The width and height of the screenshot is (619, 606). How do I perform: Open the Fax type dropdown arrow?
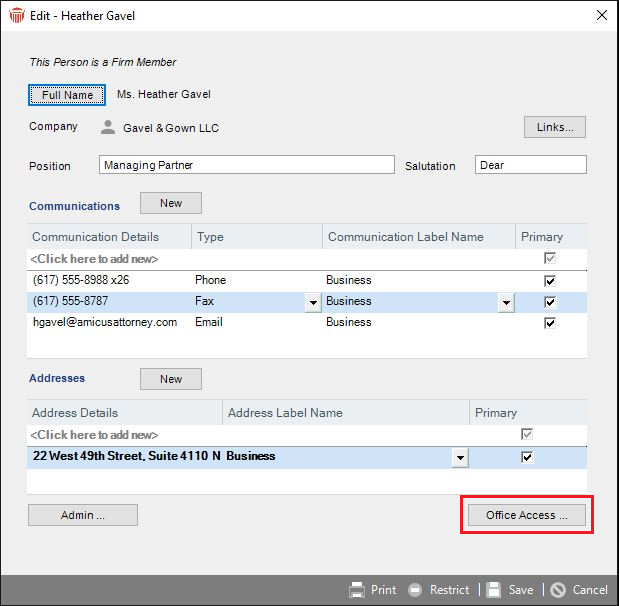(x=313, y=302)
